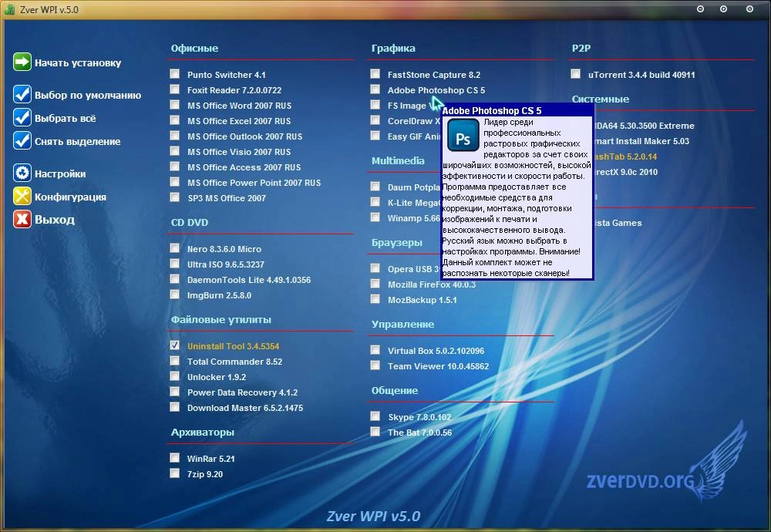Screen dimensions: 771x532
Task: Click 'MS Office Access 2007 RUS' text
Action: 244,167
